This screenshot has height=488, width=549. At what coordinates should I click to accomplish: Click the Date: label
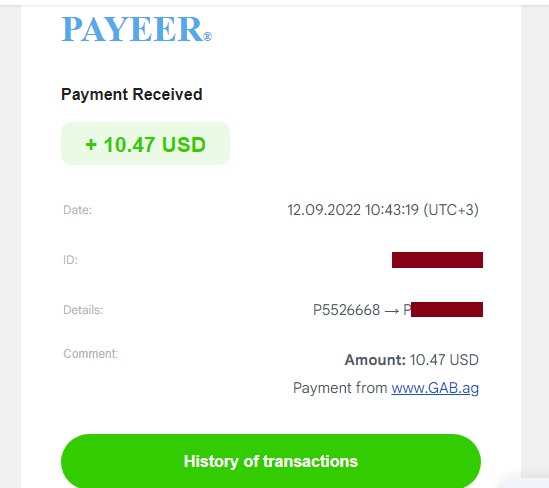click(77, 210)
